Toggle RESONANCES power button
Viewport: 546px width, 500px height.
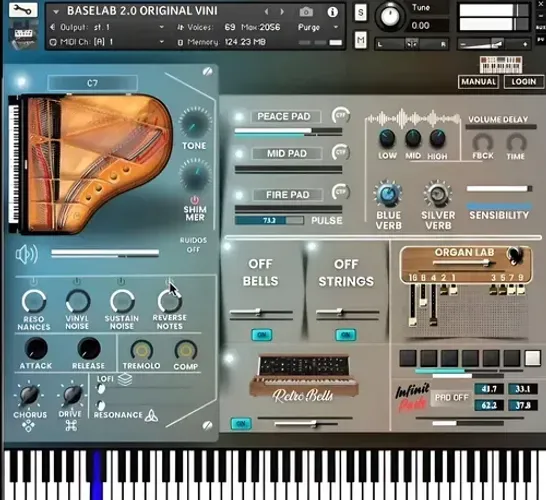(x=33, y=281)
